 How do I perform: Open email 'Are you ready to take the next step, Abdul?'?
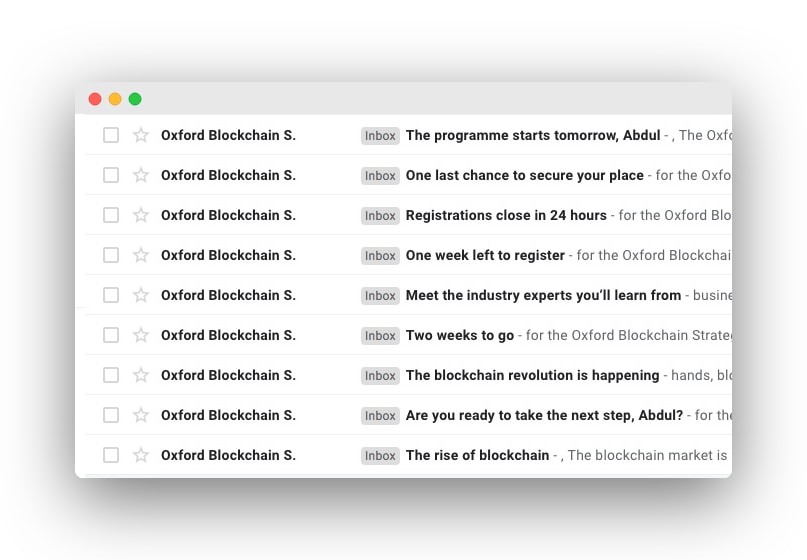[x=544, y=415]
